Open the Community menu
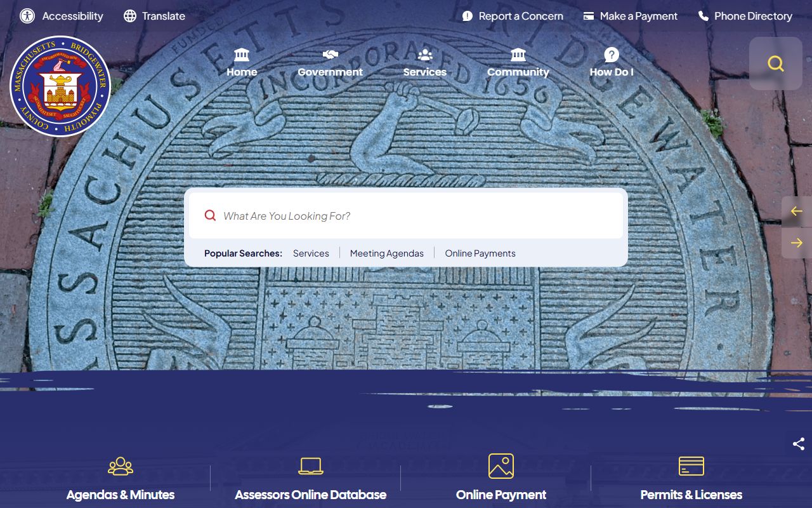Viewport: 812px width, 508px height. pos(518,63)
